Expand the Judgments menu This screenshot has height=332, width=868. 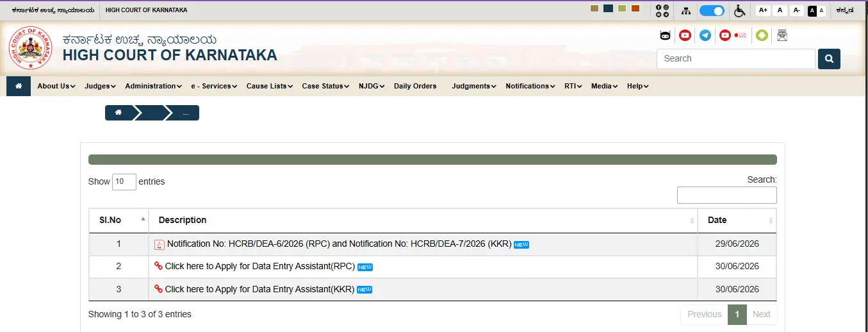pyautogui.click(x=474, y=86)
